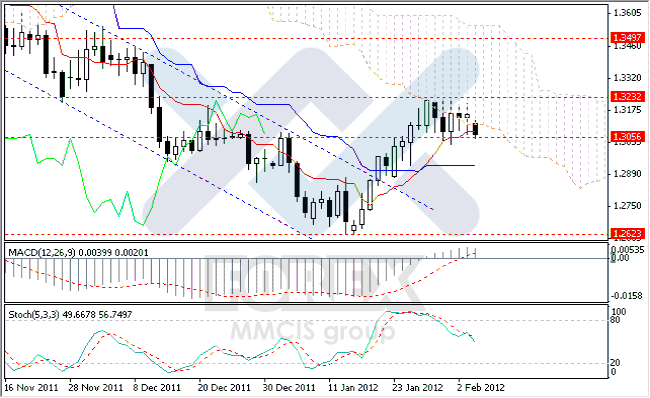Click the 1.2623 red price label
Screen dimensions: 650x398
point(628,234)
